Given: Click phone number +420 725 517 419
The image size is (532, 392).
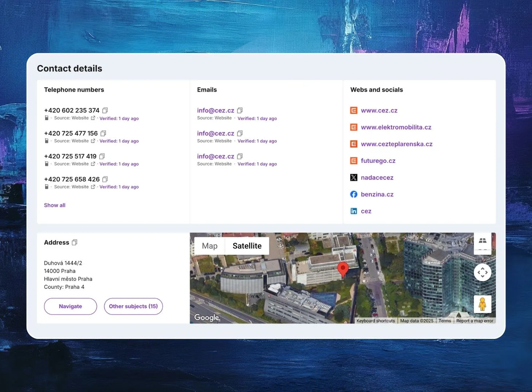Looking at the screenshot, I should click(x=70, y=156).
